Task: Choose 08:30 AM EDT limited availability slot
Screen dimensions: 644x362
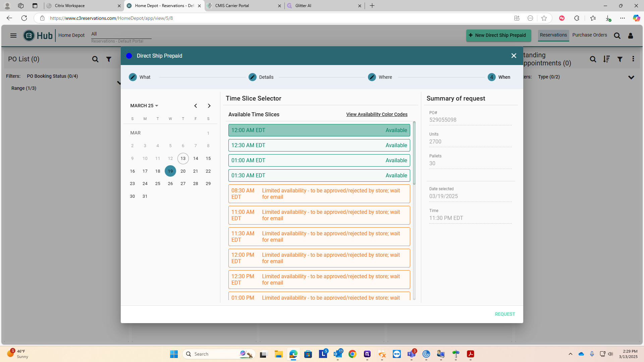Action: click(x=319, y=194)
